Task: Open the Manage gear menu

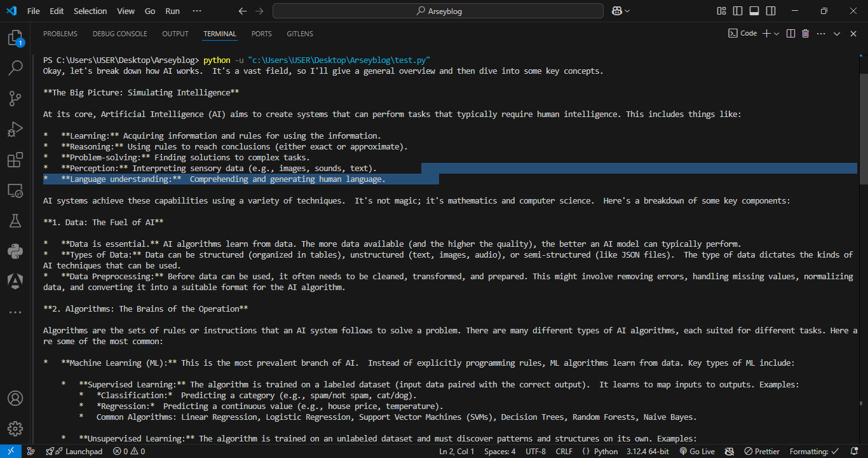Action: (15, 429)
